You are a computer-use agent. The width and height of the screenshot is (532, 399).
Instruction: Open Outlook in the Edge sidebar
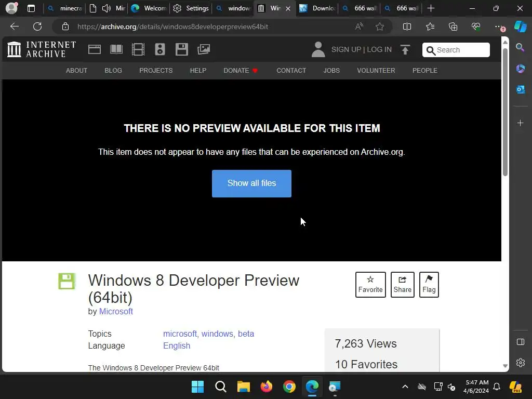pyautogui.click(x=521, y=89)
